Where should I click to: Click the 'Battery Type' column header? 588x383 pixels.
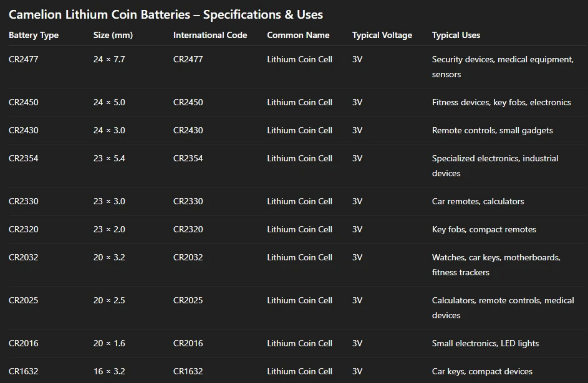(34, 35)
